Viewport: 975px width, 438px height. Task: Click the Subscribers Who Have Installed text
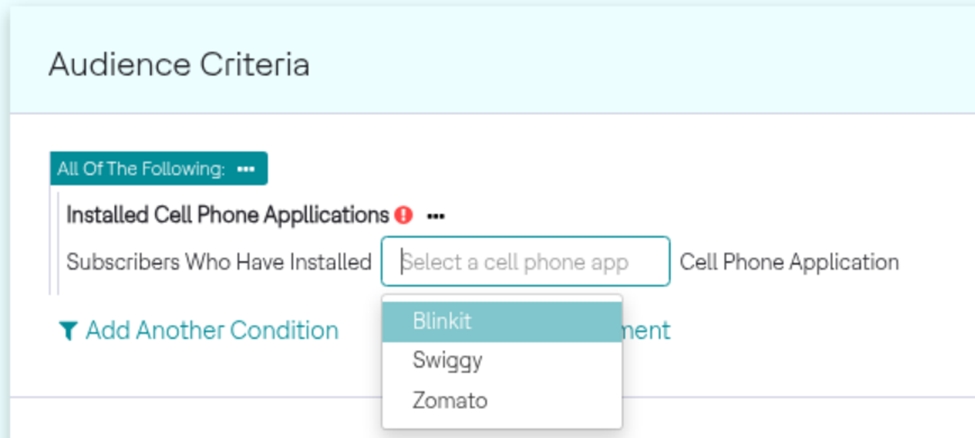218,262
